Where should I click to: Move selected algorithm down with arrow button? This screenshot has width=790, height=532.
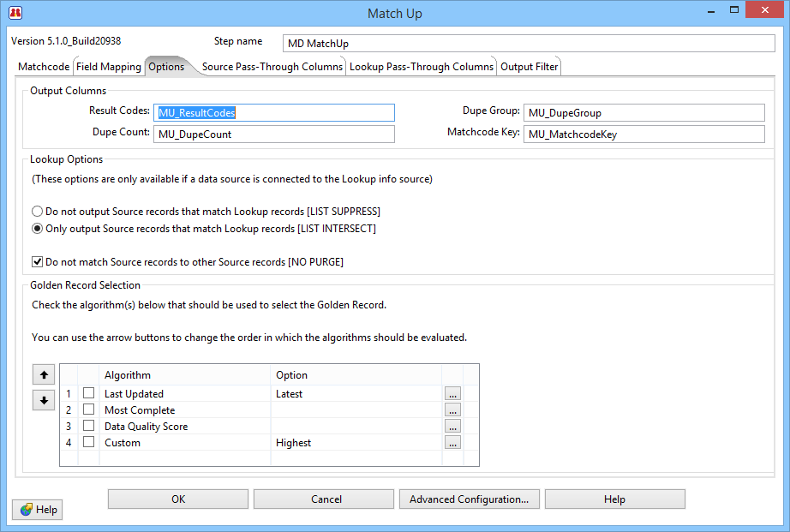(x=43, y=400)
